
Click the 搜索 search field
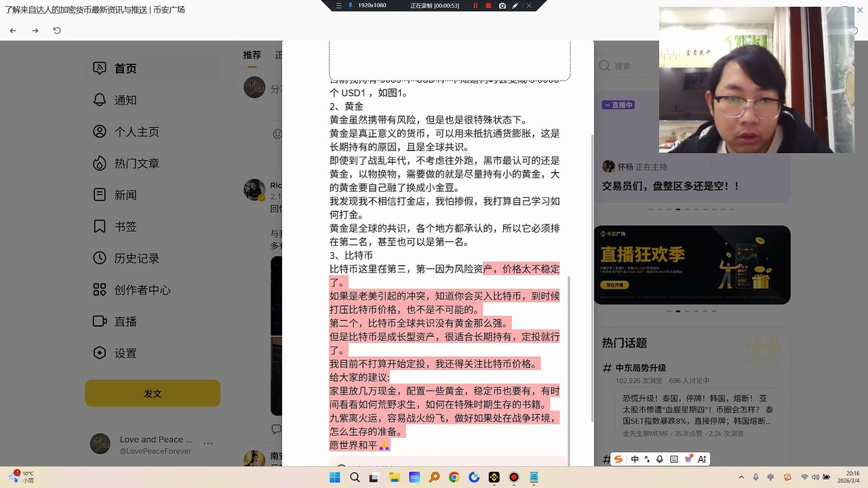(x=692, y=66)
